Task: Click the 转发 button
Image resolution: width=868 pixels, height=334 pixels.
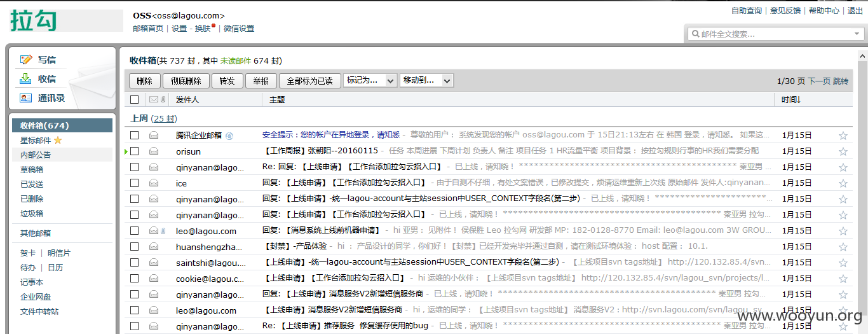Action: 227,81
